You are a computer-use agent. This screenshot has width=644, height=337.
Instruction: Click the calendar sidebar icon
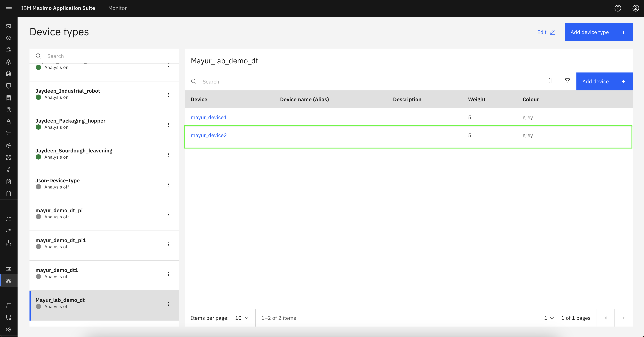pos(9,74)
